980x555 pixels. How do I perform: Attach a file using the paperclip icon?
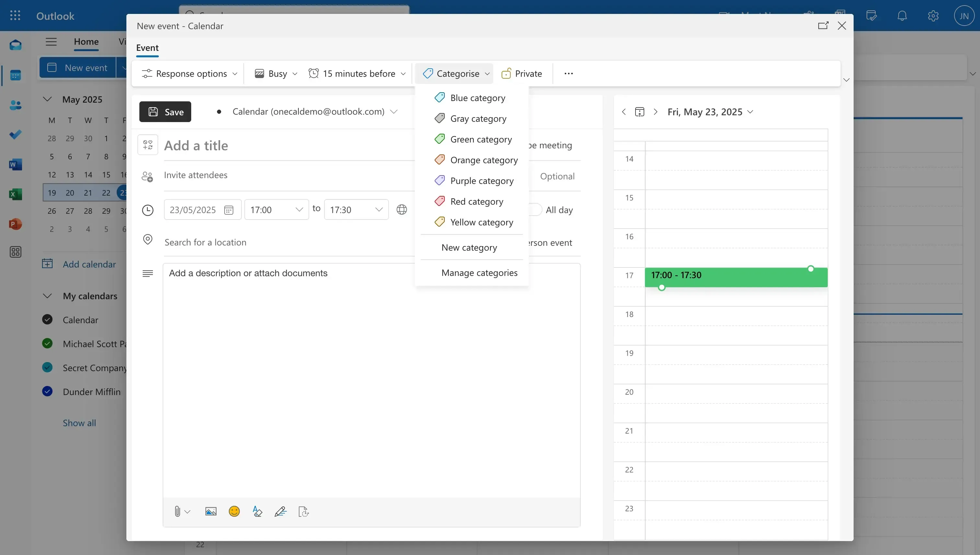[x=177, y=512]
